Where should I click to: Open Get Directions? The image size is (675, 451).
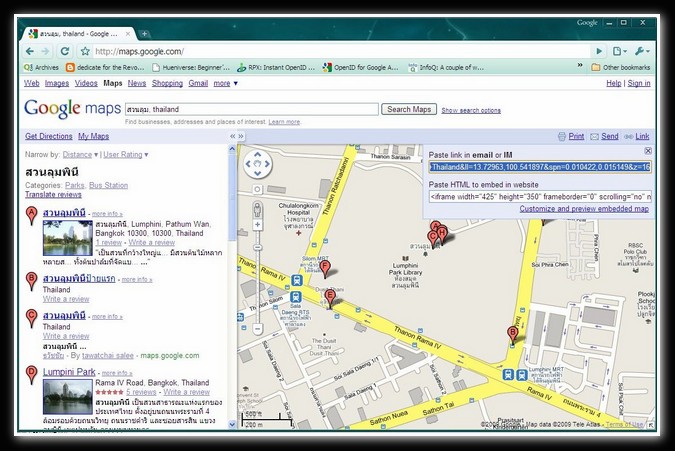pos(49,136)
